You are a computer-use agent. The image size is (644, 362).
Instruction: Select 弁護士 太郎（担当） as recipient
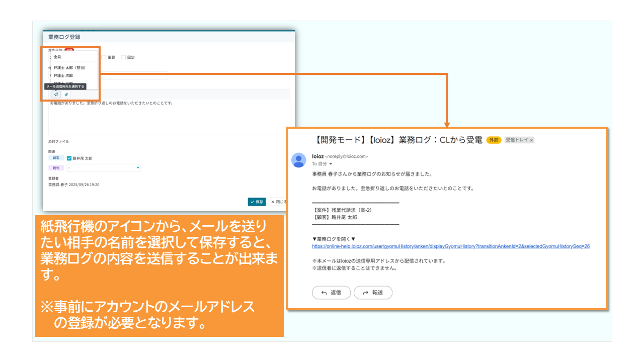click(x=69, y=67)
